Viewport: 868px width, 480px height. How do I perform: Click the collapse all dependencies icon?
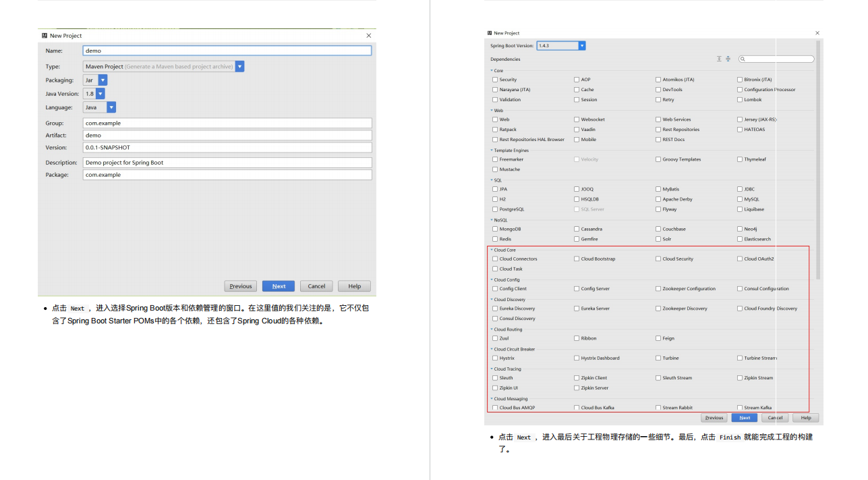click(728, 59)
